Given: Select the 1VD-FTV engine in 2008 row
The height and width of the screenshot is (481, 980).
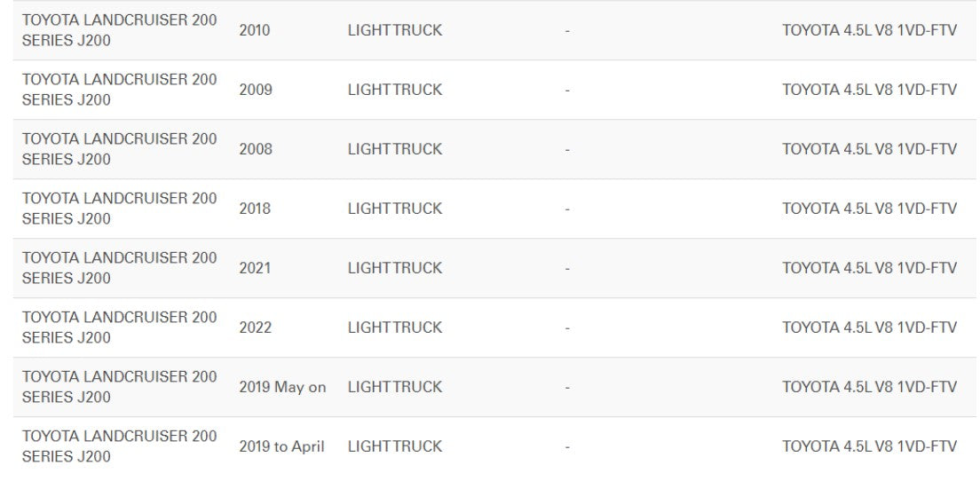Looking at the screenshot, I should click(x=869, y=149).
